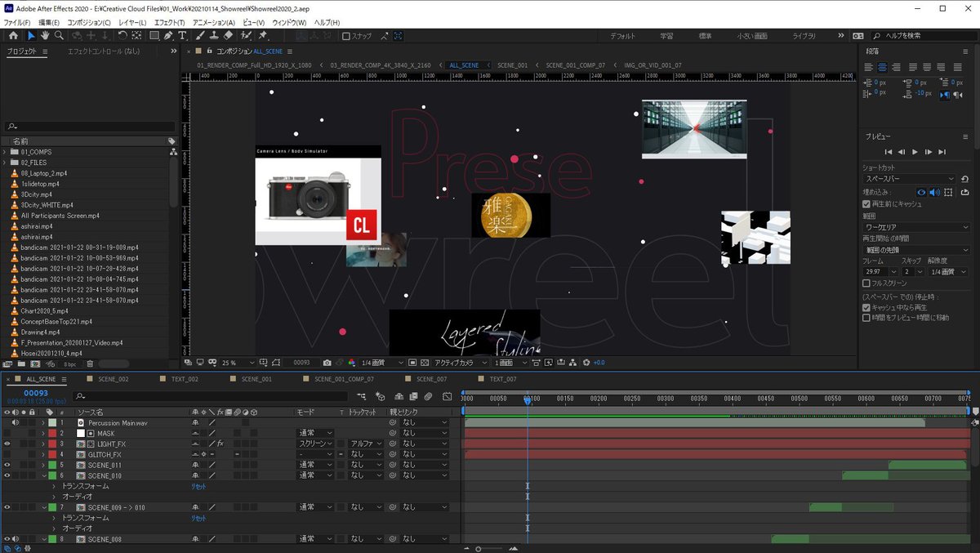Toggle video inclusion eye in Preview panel
980x553 pixels.
[921, 193]
